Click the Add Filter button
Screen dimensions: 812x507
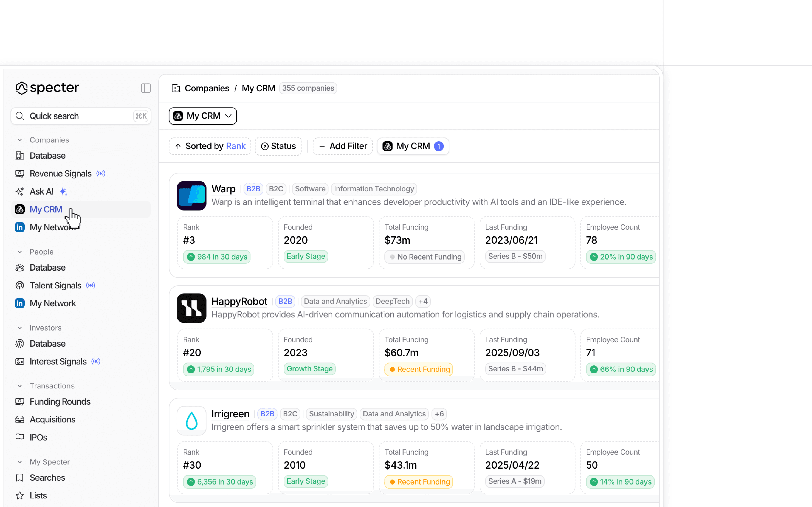pos(343,146)
